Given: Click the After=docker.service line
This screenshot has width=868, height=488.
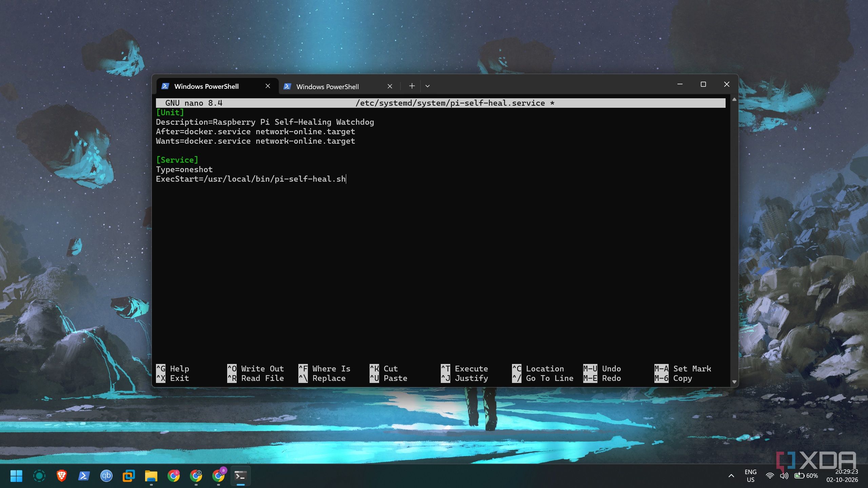Looking at the screenshot, I should [x=255, y=131].
